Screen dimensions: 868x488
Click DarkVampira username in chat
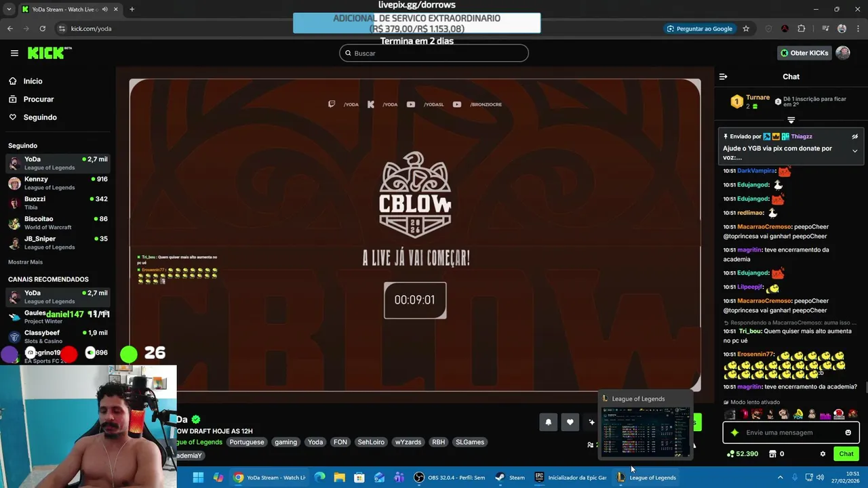(756, 171)
